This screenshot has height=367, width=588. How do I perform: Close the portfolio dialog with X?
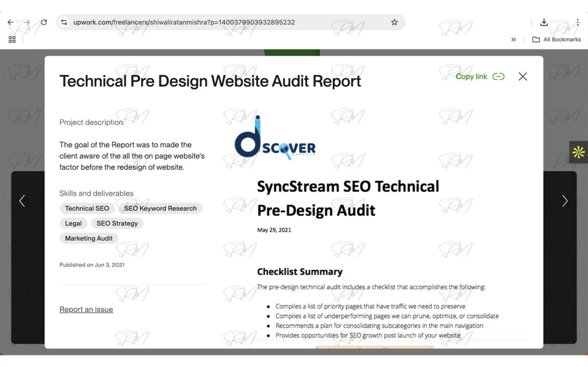tap(523, 76)
